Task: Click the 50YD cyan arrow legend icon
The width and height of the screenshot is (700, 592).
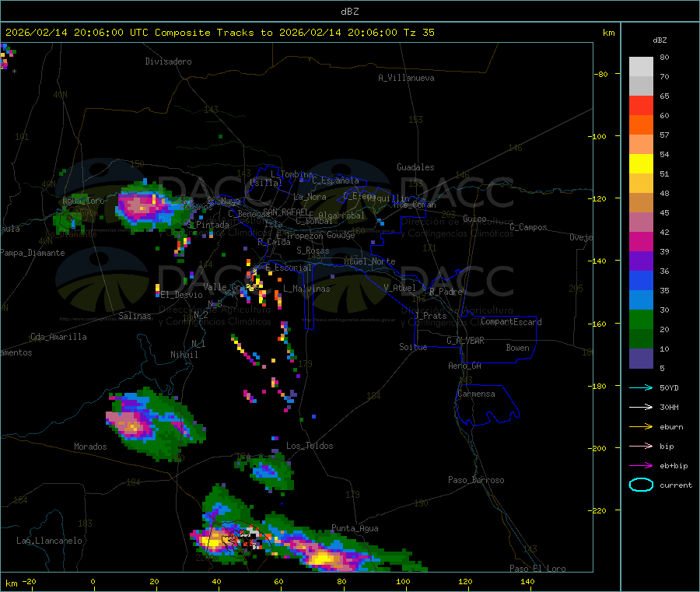Action: (x=641, y=387)
